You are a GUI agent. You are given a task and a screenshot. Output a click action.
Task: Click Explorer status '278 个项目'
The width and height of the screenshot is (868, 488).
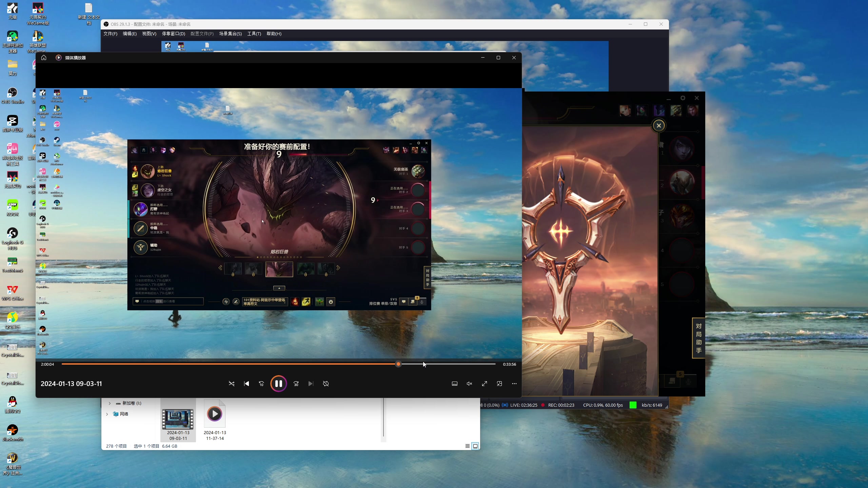point(116,446)
